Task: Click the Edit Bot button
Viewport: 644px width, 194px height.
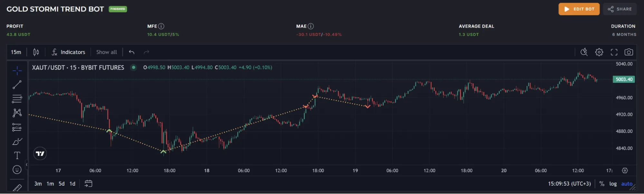Action: pos(579,9)
